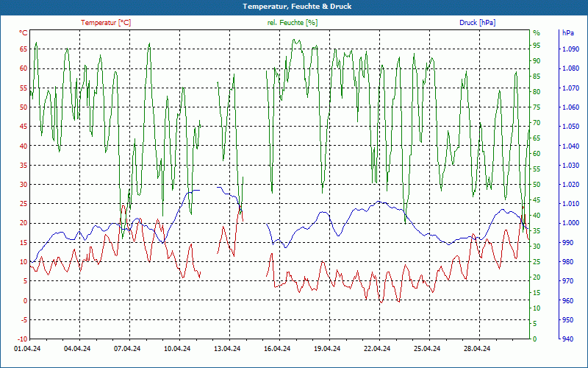The height and width of the screenshot is (368, 588).
Task: Click date label 19.04.24 on time axis
Action: (327, 349)
